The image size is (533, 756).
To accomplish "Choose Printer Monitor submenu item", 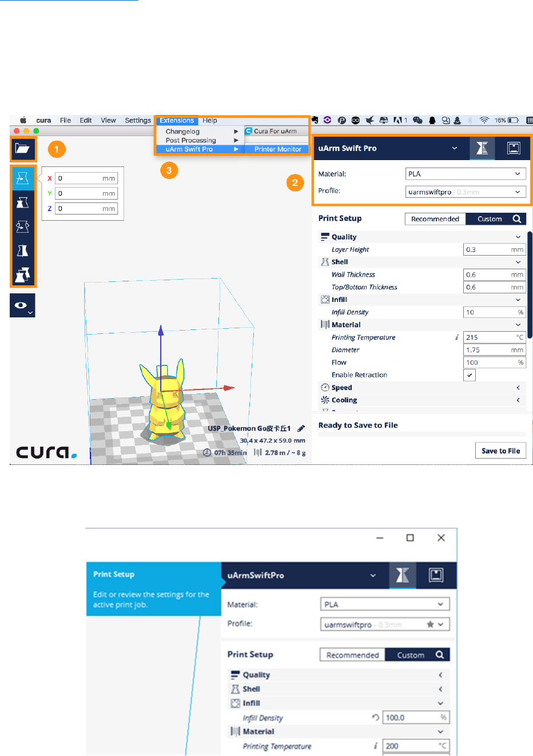I will coord(277,149).
